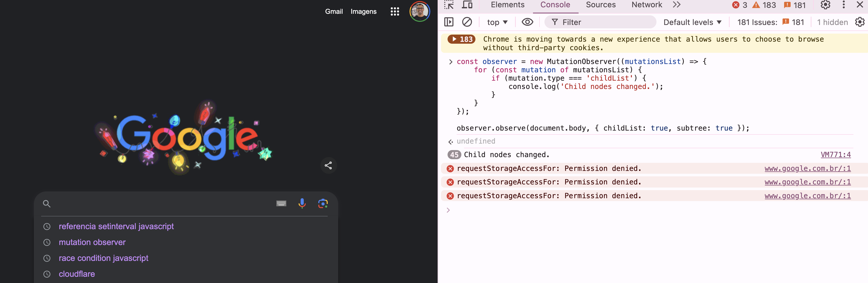Click the issues count 181 in top bar
The image size is (868, 283).
pos(795,5)
